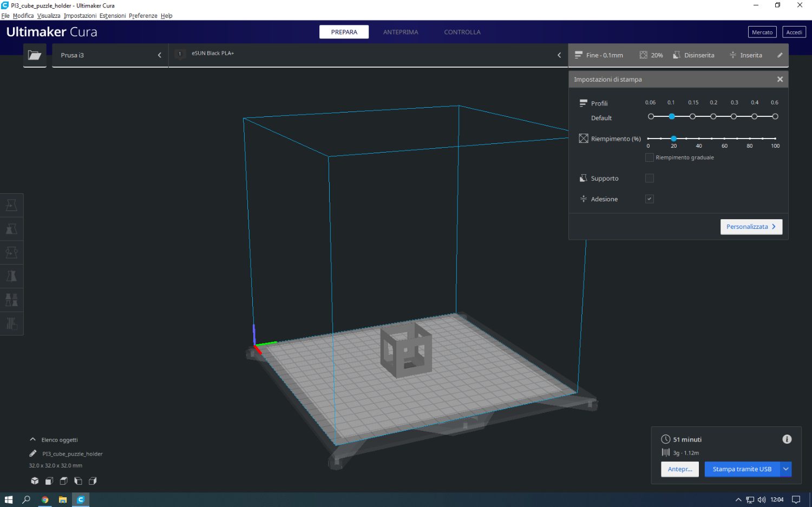Select the Move tool in left toolbar
The image size is (812, 507).
(11, 205)
